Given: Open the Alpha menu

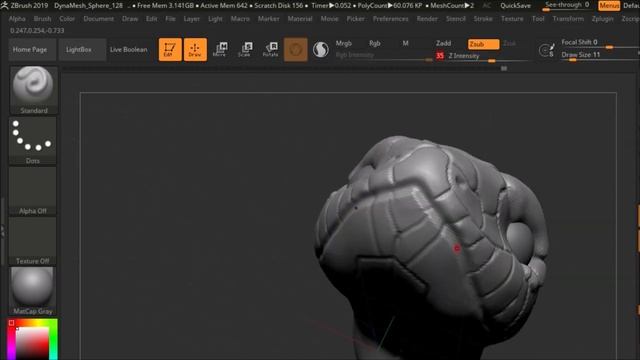Looking at the screenshot, I should point(17,19).
